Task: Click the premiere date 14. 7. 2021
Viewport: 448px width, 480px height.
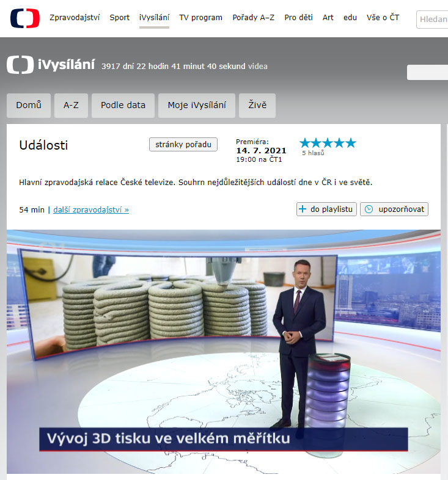Action: click(x=261, y=151)
